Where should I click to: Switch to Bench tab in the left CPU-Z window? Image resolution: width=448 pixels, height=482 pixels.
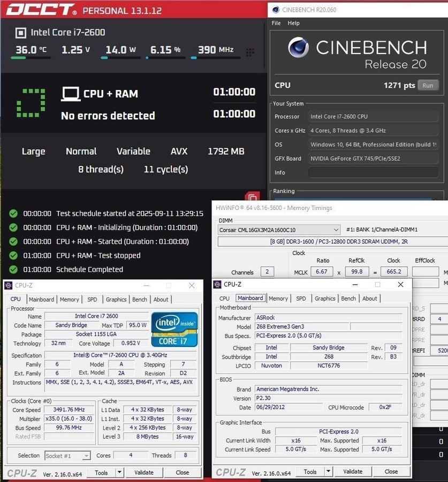pos(139,299)
